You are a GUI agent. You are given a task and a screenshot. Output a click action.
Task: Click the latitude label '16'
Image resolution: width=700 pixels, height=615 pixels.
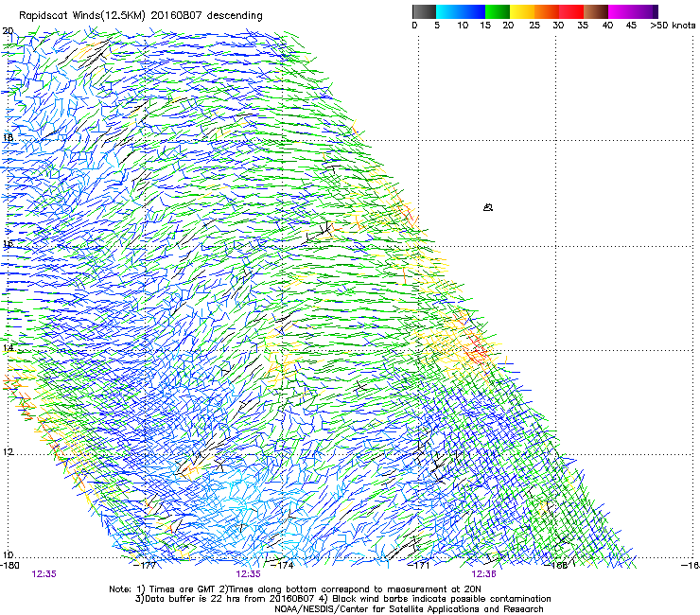coord(8,244)
